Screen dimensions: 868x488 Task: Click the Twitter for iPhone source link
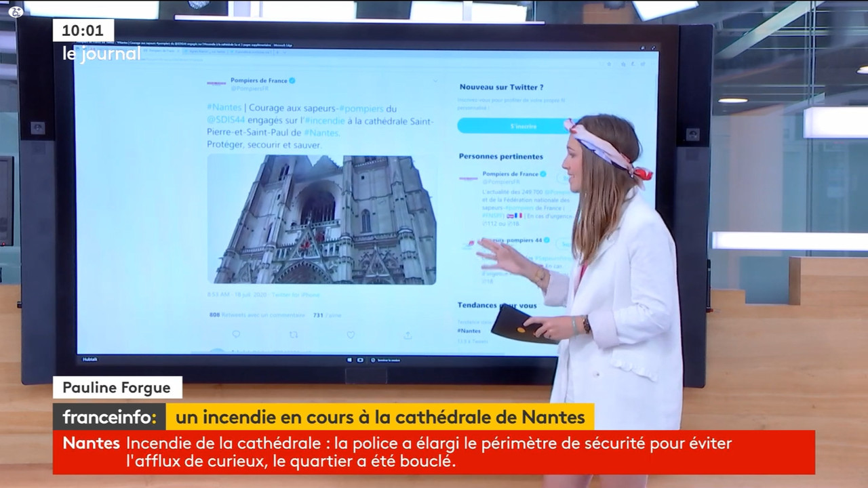pyautogui.click(x=296, y=295)
